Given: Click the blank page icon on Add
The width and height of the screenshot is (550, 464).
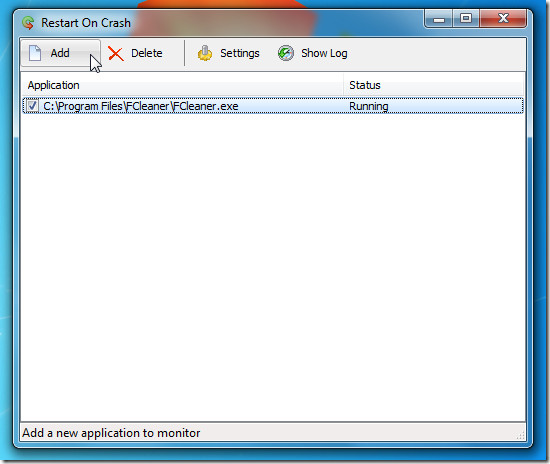Looking at the screenshot, I should (x=35, y=53).
